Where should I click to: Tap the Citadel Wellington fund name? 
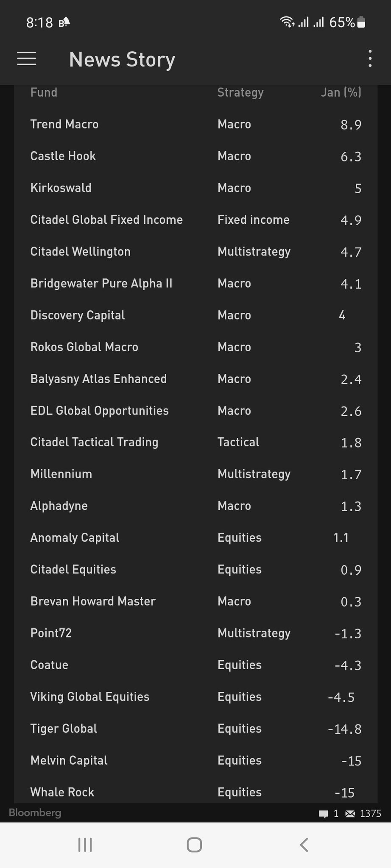[x=80, y=252]
